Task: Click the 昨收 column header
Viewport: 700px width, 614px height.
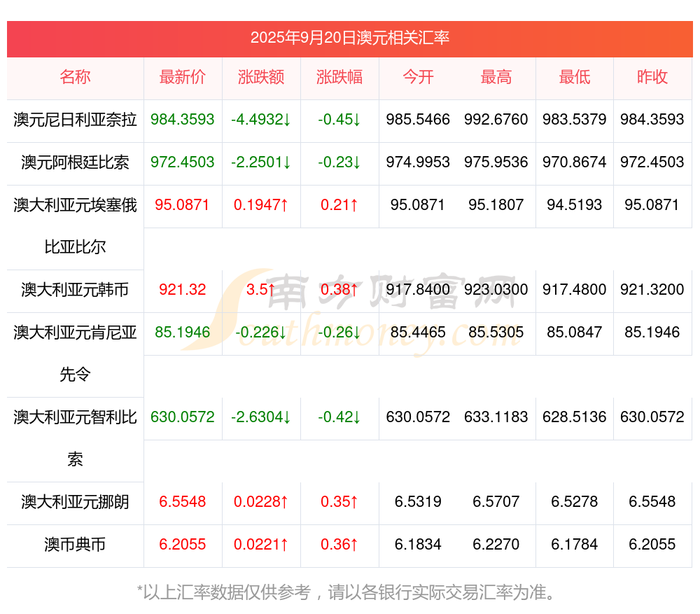Action: click(652, 77)
